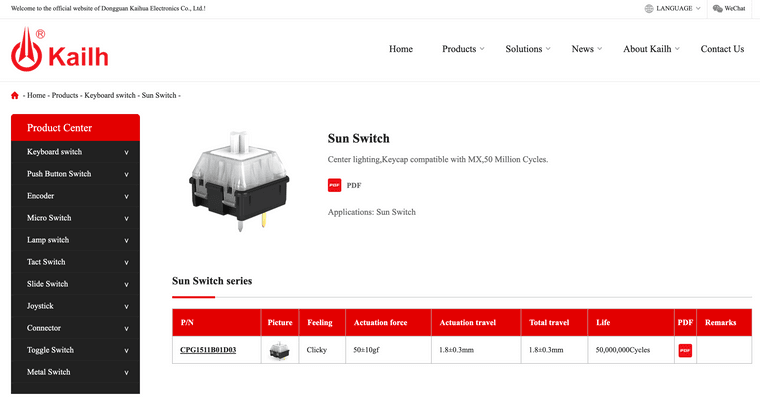
Task: Expand Joystick category arrow
Action: click(127, 306)
